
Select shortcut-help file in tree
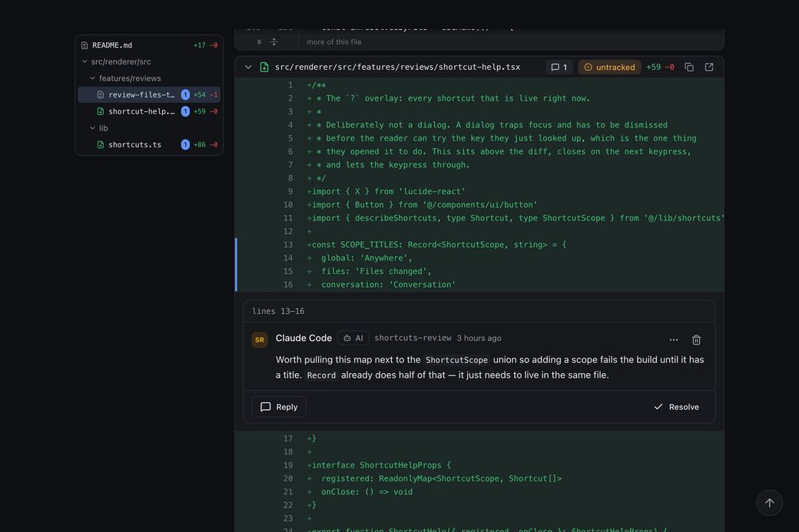[149, 111]
